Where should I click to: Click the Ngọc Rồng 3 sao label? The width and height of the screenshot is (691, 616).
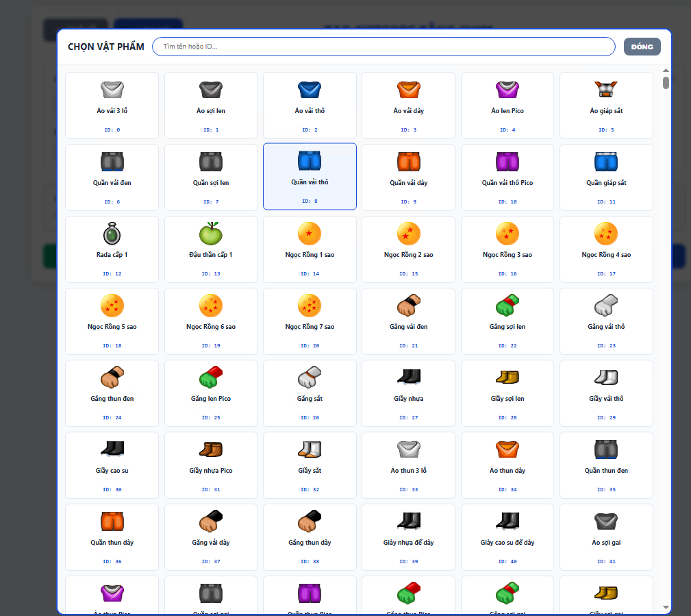click(x=507, y=254)
